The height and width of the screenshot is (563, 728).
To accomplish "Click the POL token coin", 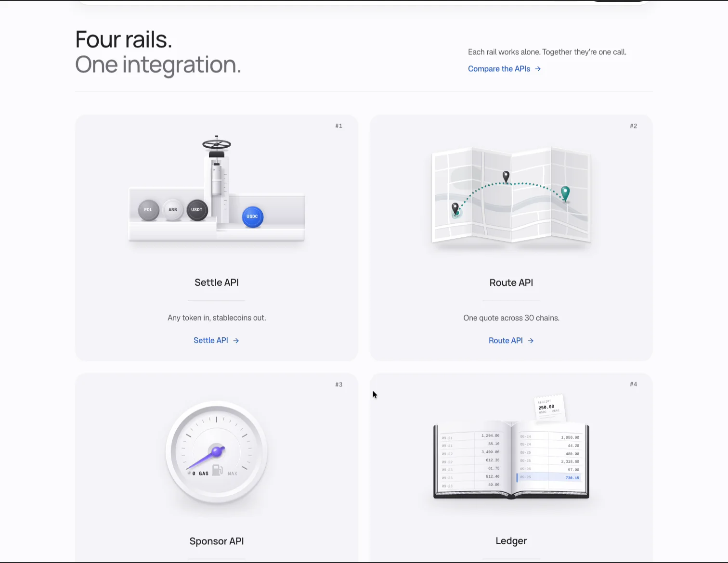I will pos(148,210).
